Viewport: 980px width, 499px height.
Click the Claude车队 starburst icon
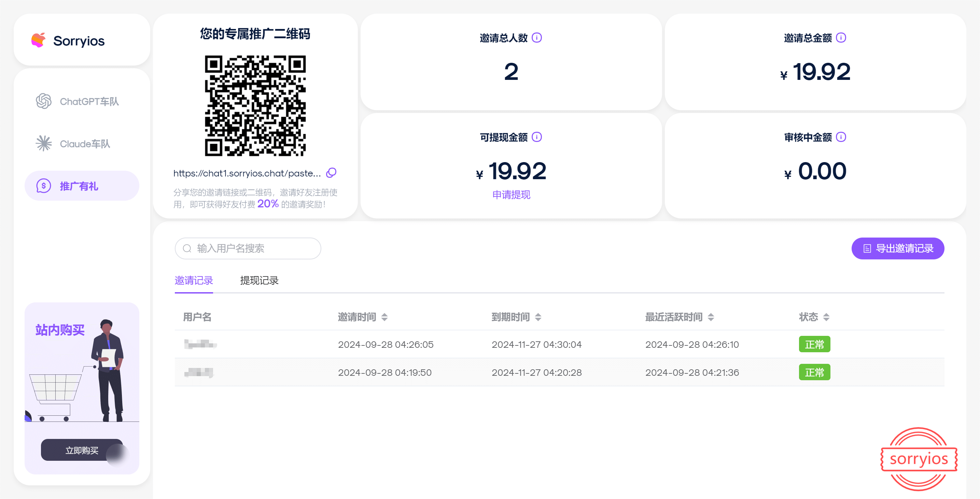pyautogui.click(x=44, y=144)
